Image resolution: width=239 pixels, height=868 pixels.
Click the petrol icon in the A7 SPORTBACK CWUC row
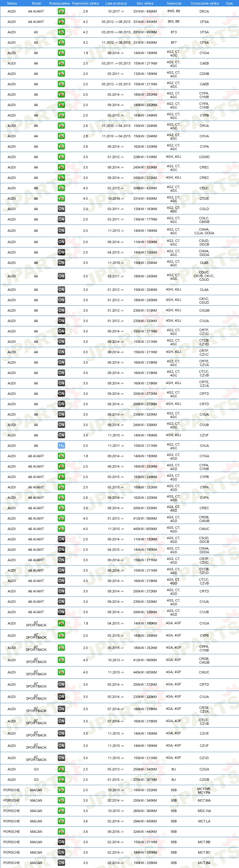(x=61, y=672)
